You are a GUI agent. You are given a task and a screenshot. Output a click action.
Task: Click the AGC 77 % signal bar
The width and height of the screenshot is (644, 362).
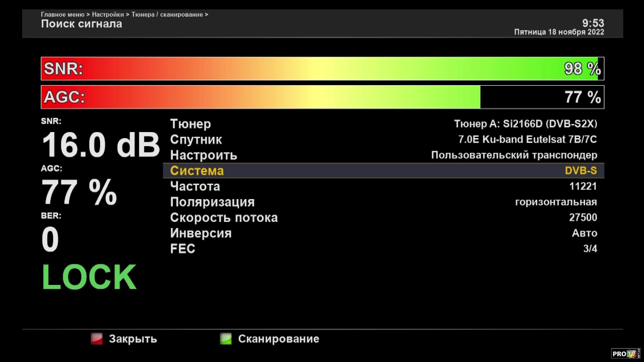point(322,97)
